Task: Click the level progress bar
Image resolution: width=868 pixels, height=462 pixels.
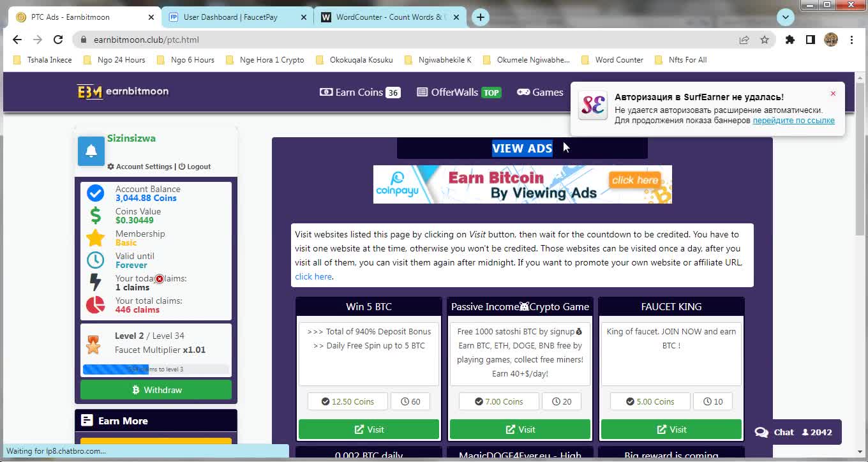Action: point(156,369)
